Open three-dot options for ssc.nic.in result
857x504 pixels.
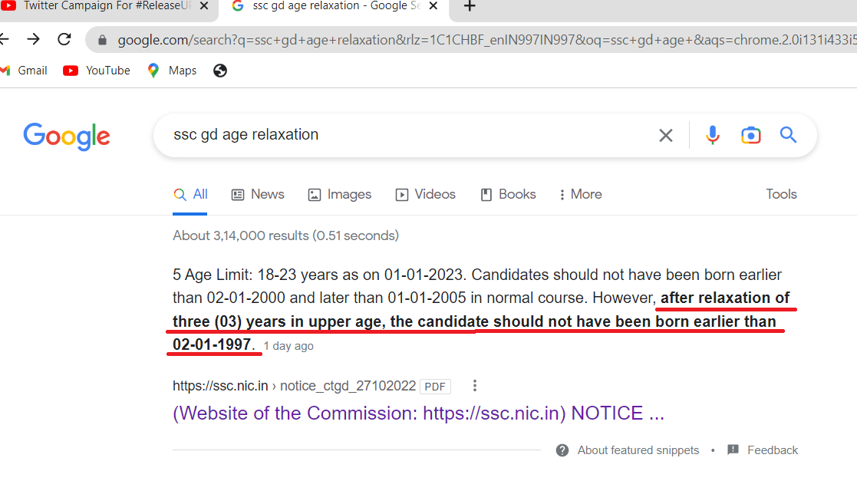coord(474,386)
